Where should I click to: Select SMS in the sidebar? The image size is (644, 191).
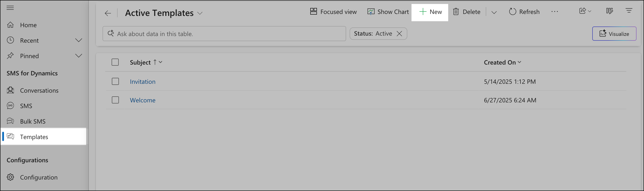[x=26, y=105]
